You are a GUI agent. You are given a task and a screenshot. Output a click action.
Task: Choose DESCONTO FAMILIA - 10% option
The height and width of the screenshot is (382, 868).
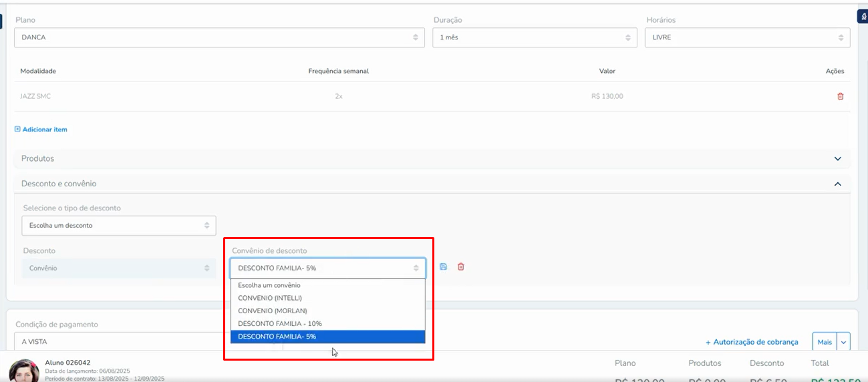click(280, 323)
